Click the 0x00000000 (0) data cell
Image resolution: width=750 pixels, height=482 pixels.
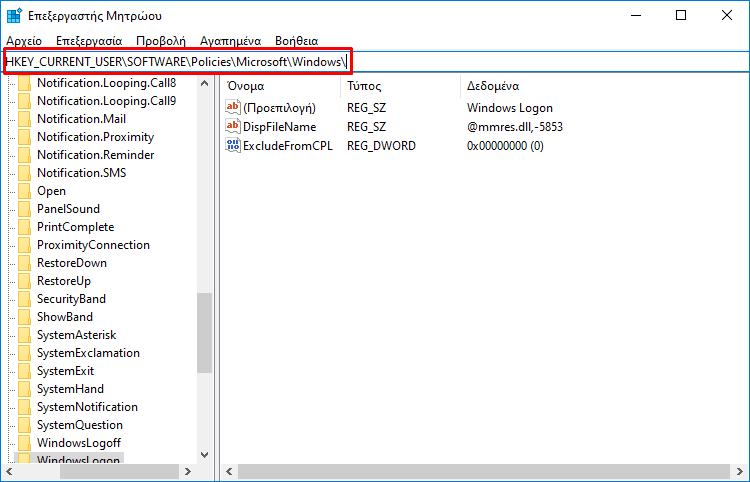(x=505, y=146)
